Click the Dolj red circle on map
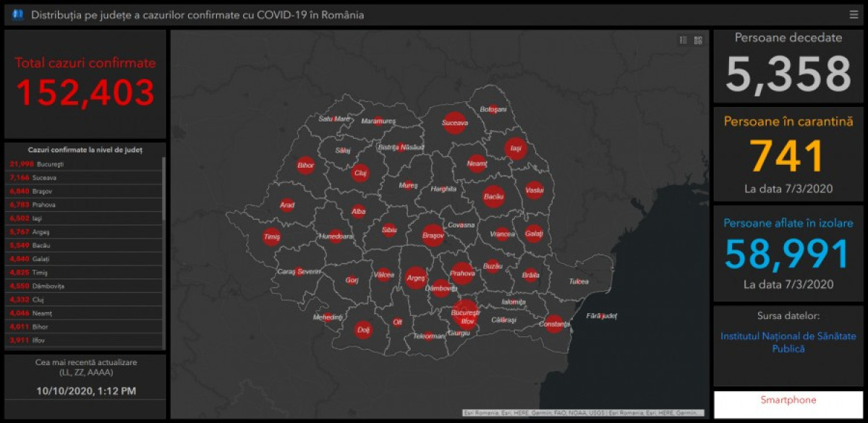This screenshot has height=423, width=868. [363, 330]
